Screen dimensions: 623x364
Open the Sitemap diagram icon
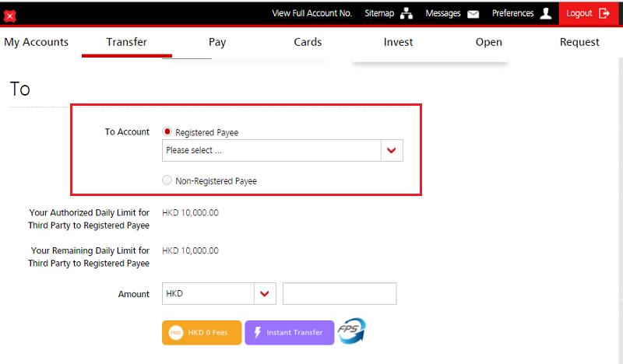[x=406, y=13]
